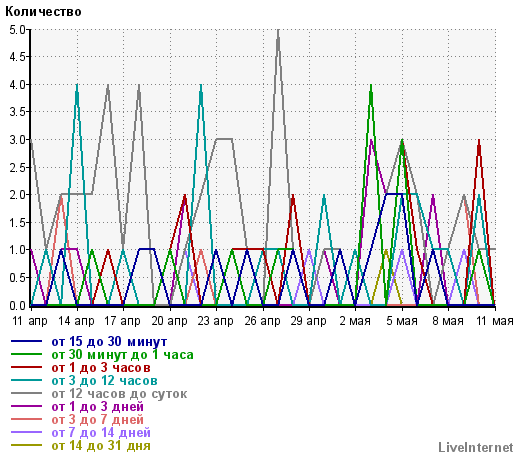Click the '26 апр' x-axis date label
The height and width of the screenshot is (457, 520).
(x=262, y=321)
